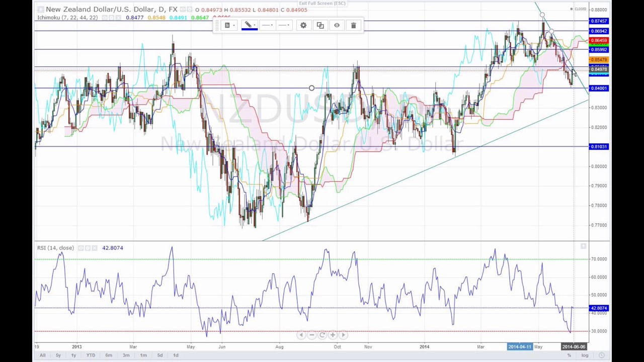Click the RSI value 42.8074 in legend
Viewport: 644px width, 362px height.
pyautogui.click(x=113, y=248)
